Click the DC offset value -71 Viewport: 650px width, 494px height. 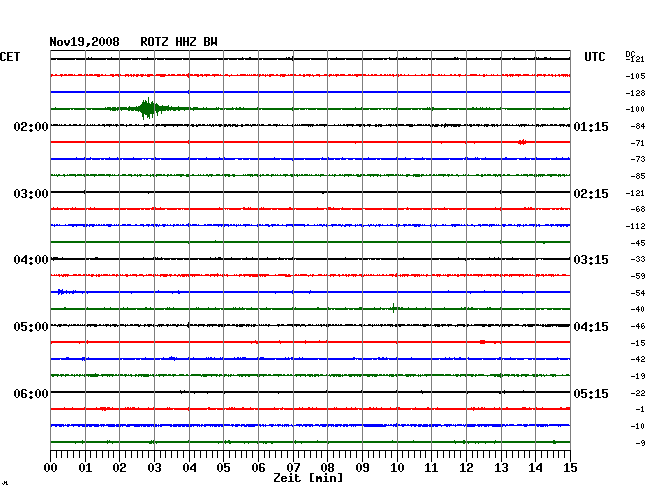(638, 143)
